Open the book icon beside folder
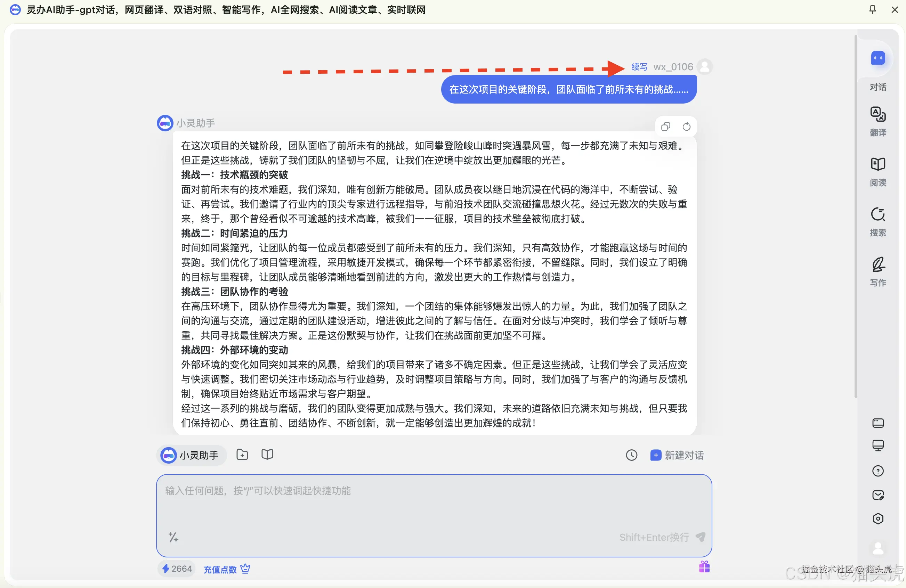Screen dimensions: 906x588 (267, 455)
